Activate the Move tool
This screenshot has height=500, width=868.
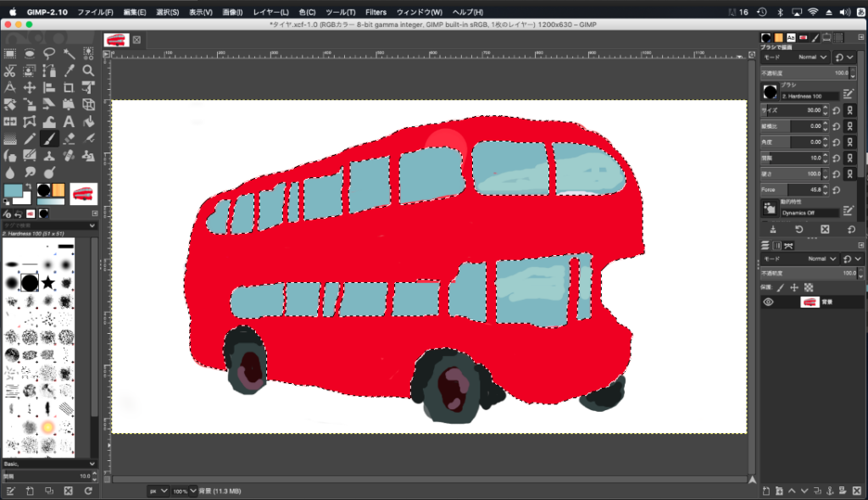pyautogui.click(x=30, y=87)
